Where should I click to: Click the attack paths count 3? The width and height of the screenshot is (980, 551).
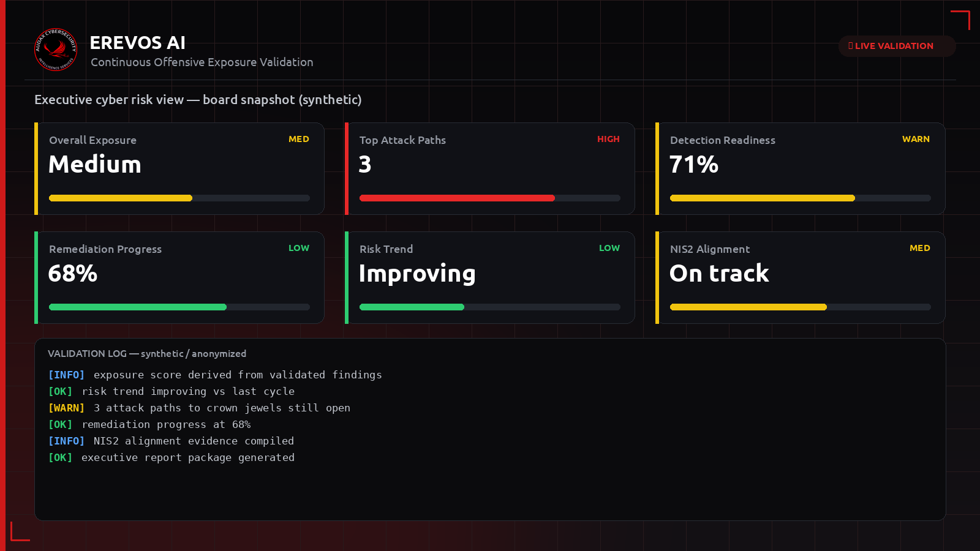(365, 164)
